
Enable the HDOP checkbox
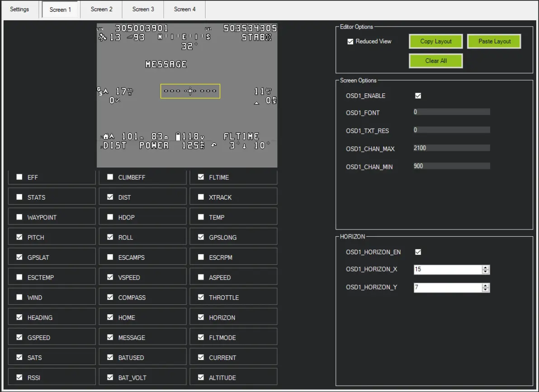pos(110,217)
